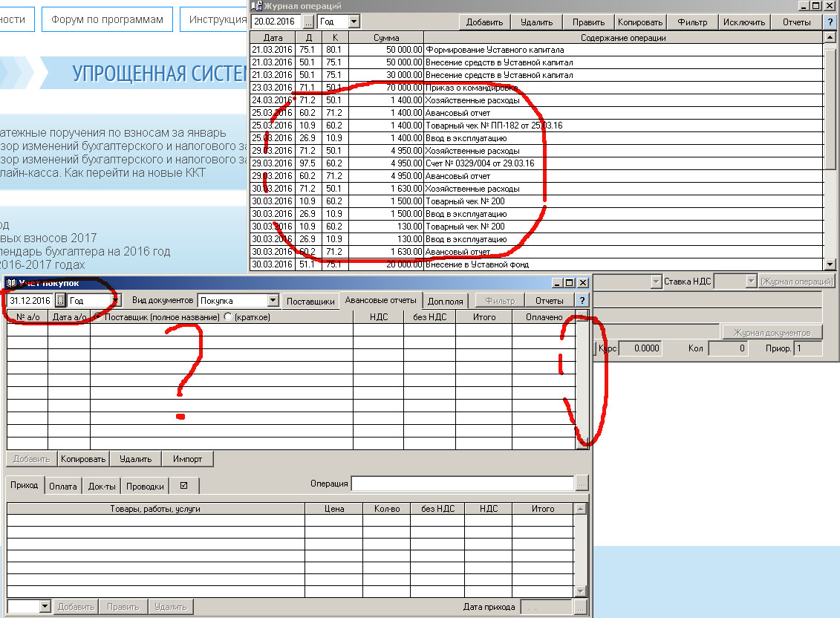Open the checkmark tab beside Проводки
Viewport: 840px width, 618px height.
[x=183, y=487]
